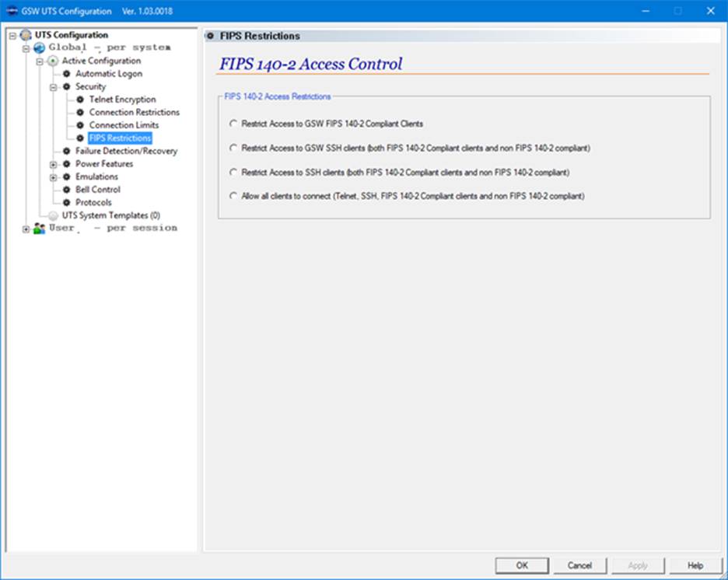The width and height of the screenshot is (728, 580).
Task: Click the GSW app icon in title bar
Action: tap(12, 11)
